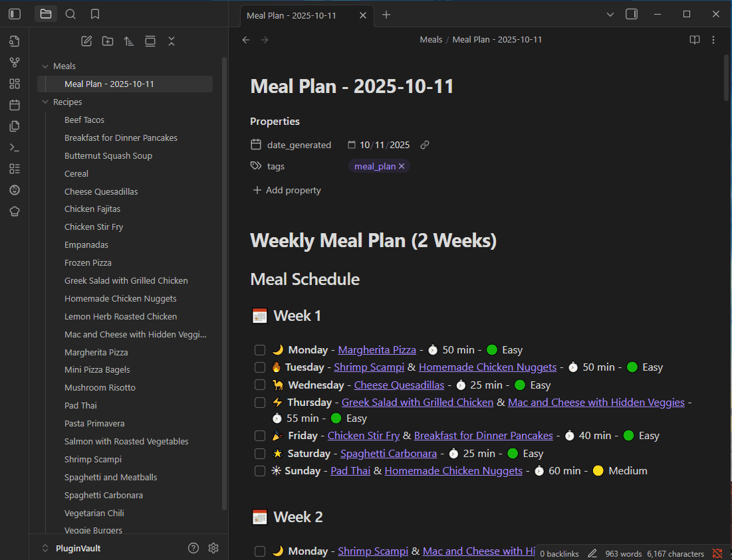Follow the Cheese Quesadillas link

coord(399,385)
